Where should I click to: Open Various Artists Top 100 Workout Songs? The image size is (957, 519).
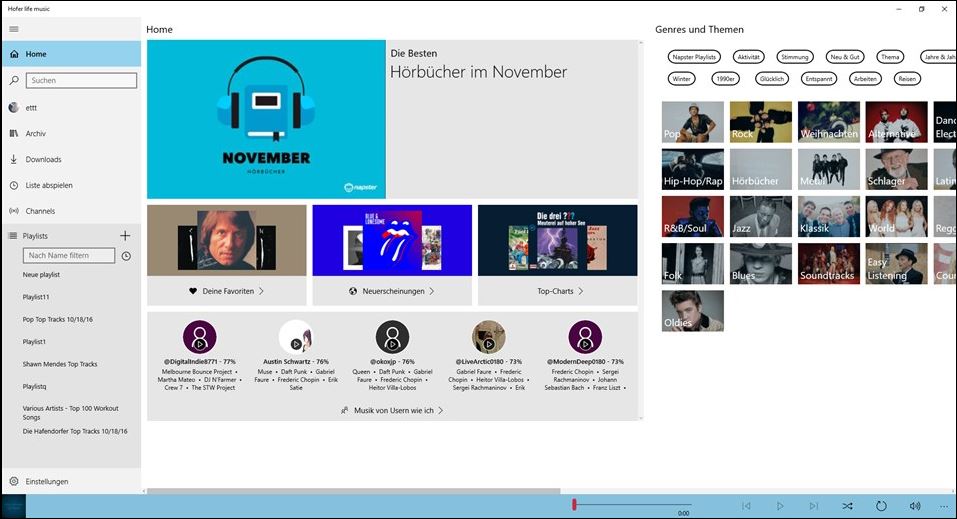pos(70,413)
